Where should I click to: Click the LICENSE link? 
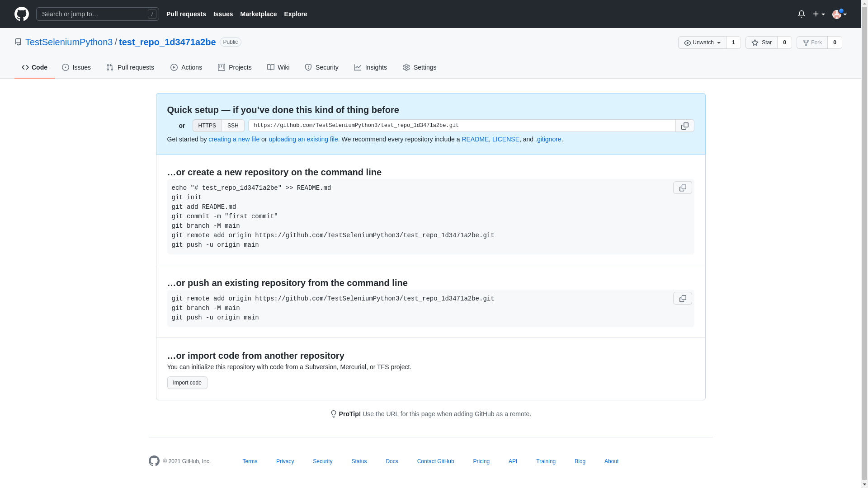(506, 139)
